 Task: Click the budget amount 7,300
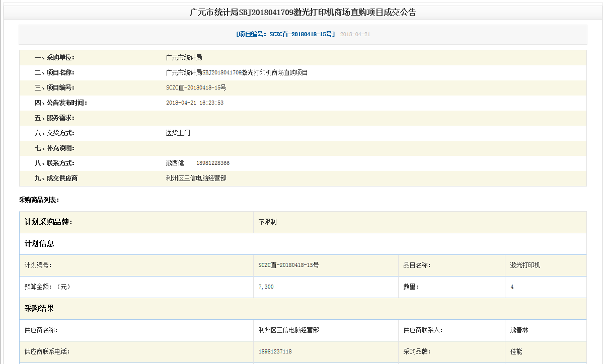point(266,287)
